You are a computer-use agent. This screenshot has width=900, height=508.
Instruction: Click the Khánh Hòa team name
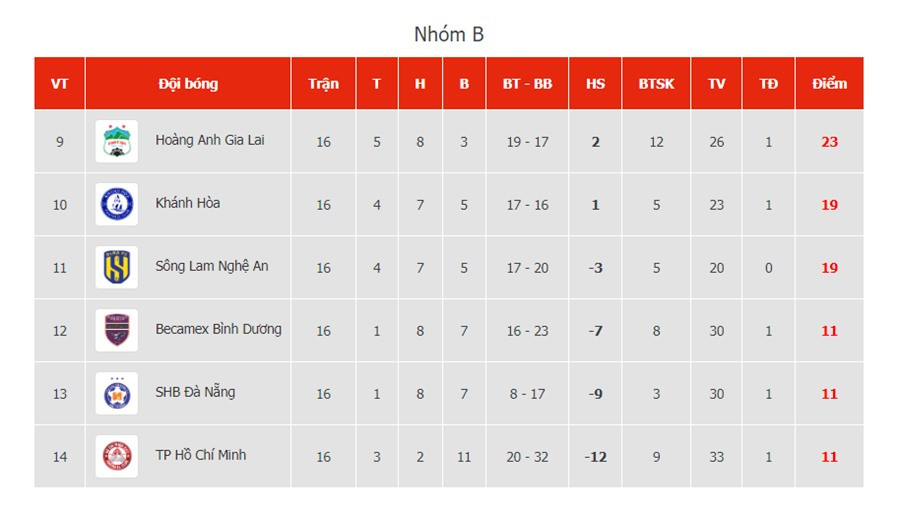188,203
